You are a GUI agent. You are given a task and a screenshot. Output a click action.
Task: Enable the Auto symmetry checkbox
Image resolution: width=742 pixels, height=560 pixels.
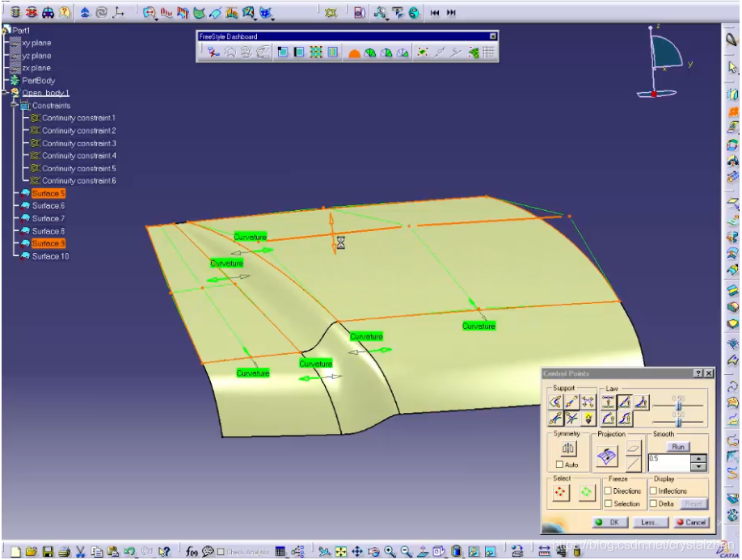pyautogui.click(x=559, y=465)
